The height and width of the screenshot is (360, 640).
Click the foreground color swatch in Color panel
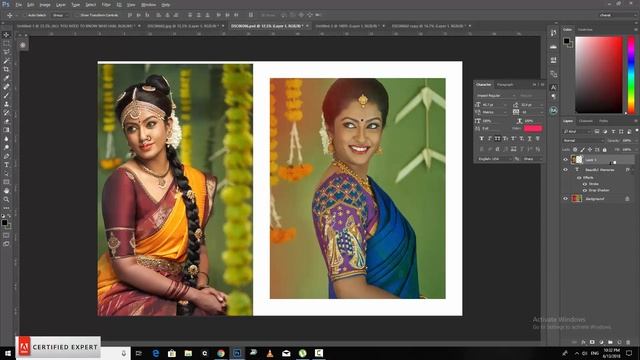[566, 40]
